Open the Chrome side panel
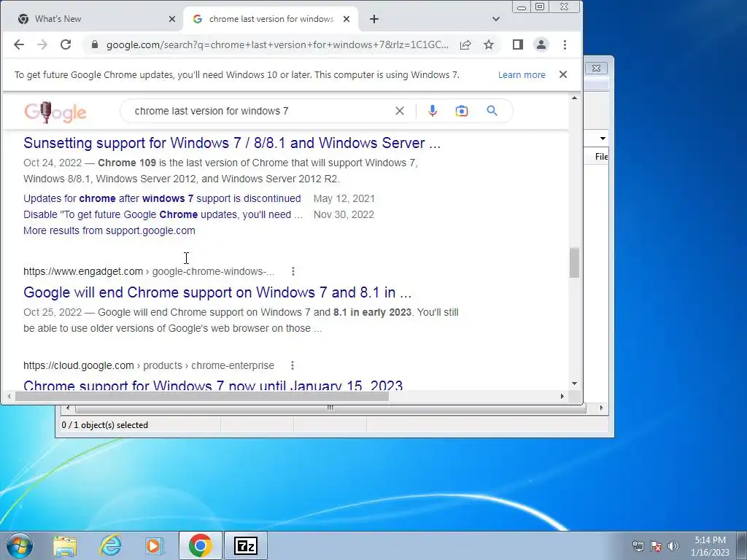Viewport: 747px width, 560px height. [x=518, y=44]
